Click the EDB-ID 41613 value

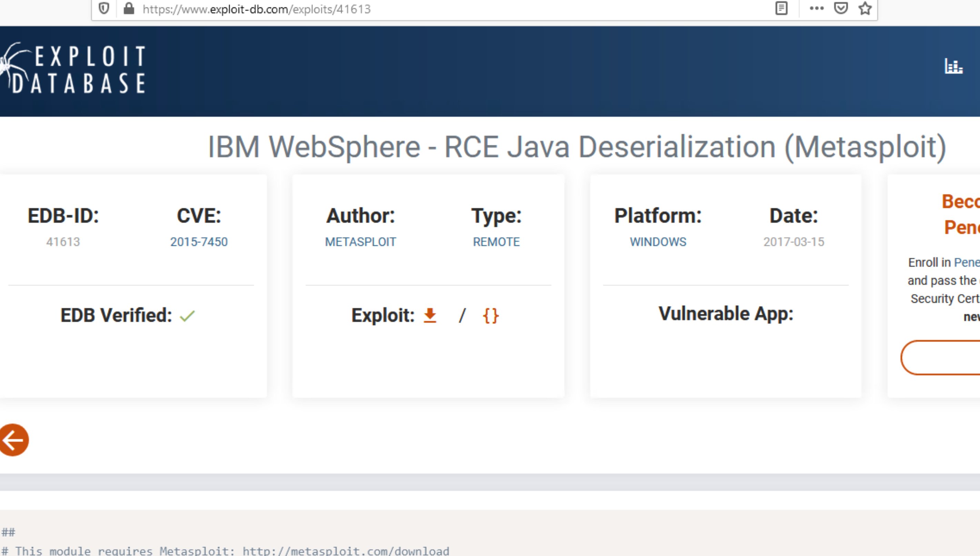pyautogui.click(x=63, y=241)
